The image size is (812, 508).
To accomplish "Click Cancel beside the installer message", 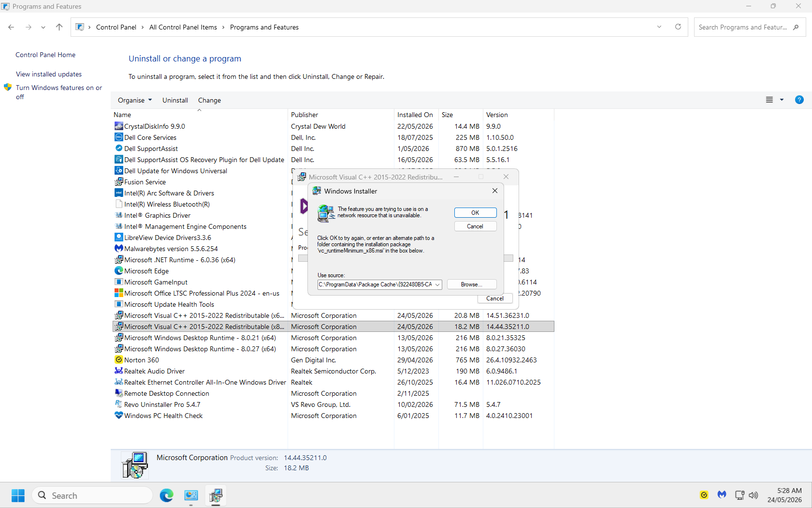I will point(475,226).
